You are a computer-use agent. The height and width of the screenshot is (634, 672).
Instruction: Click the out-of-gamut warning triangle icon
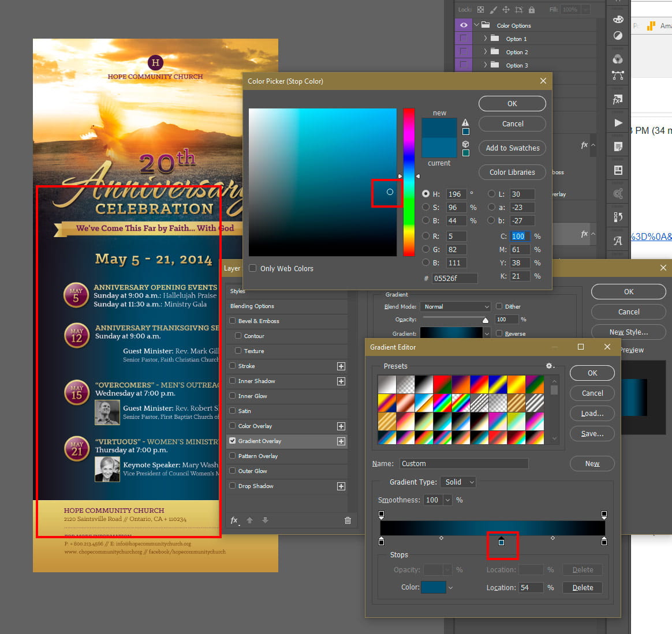pos(465,122)
